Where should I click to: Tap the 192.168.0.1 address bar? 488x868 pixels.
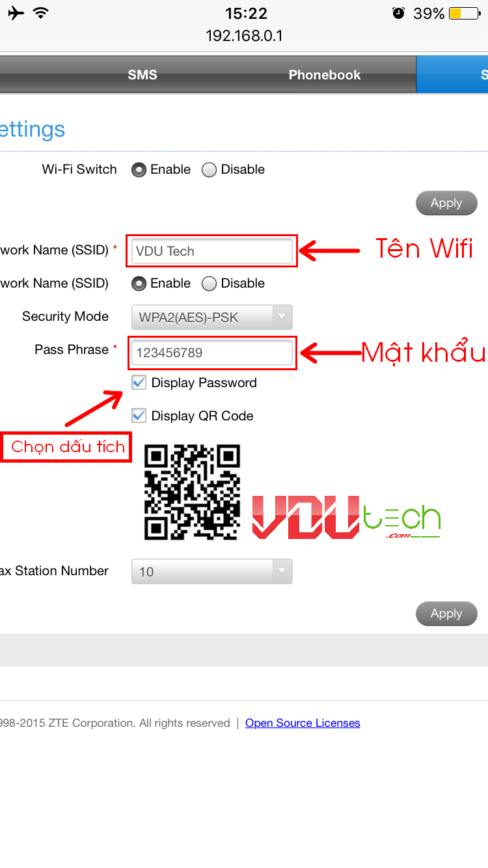[x=244, y=36]
